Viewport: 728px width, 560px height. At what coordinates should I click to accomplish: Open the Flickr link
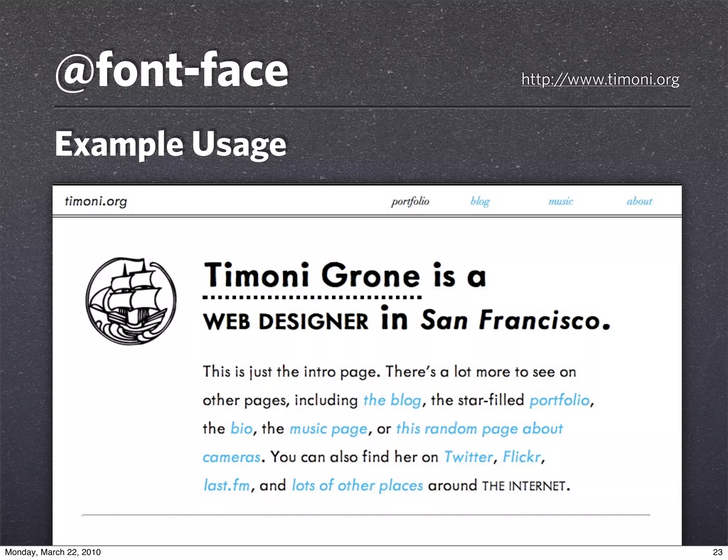(521, 457)
